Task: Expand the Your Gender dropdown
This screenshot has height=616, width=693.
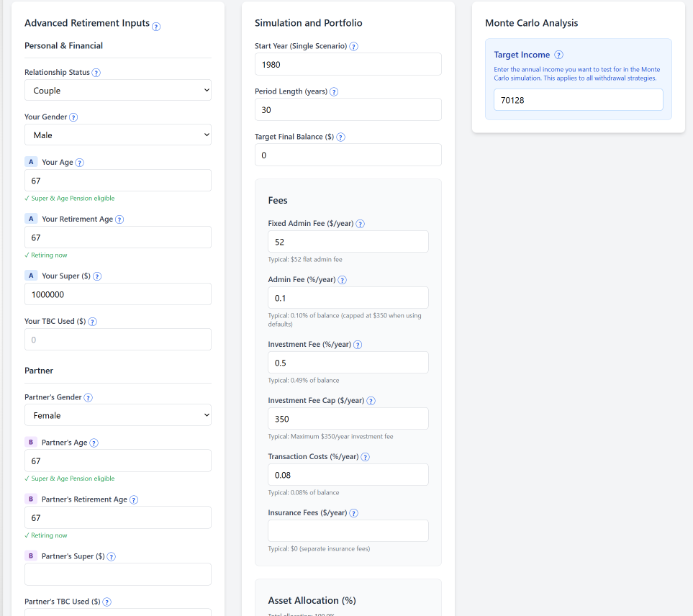Action: 118,135
